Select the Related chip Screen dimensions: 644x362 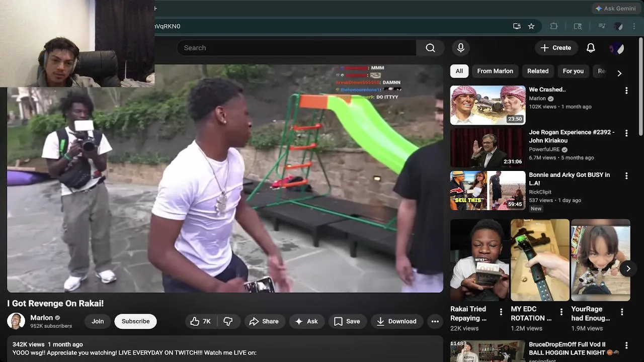538,71
